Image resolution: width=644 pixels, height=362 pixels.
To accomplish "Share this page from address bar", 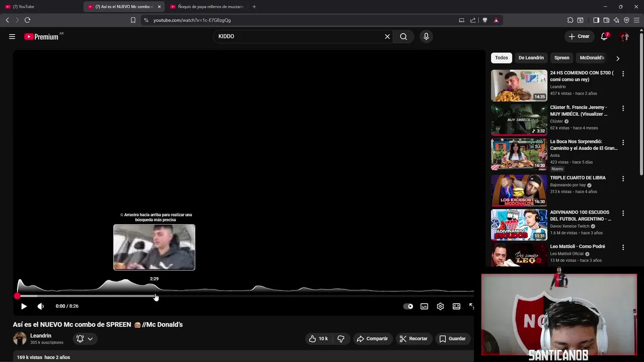I will 473,20.
